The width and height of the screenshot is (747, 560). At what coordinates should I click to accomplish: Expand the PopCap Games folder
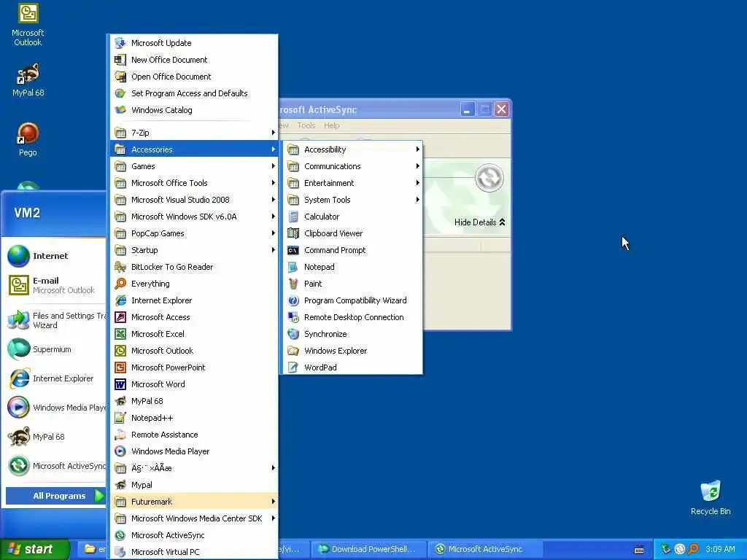tap(194, 233)
